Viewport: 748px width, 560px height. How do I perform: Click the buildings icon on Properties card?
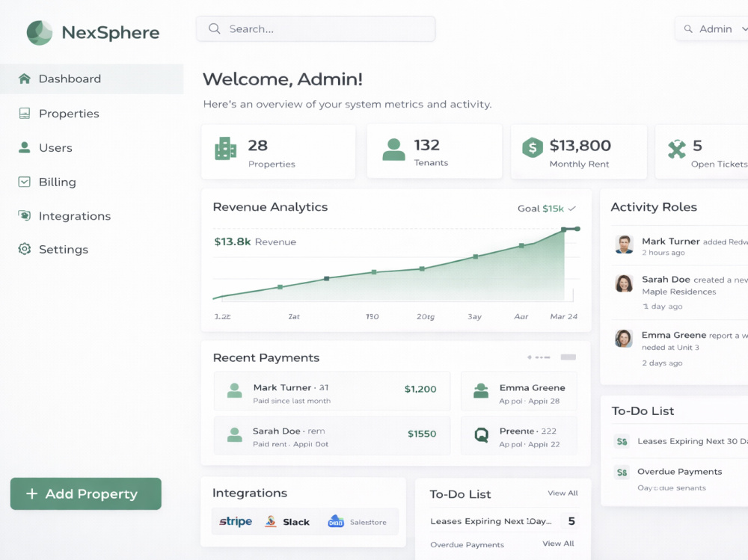click(x=226, y=148)
